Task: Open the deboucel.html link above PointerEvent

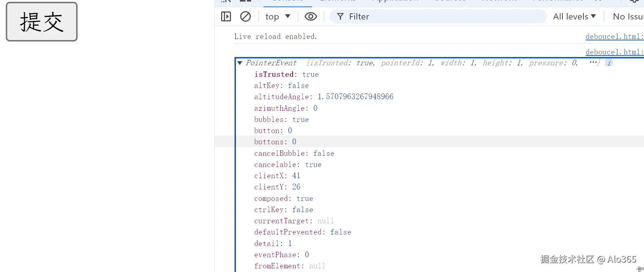Action: [x=614, y=52]
